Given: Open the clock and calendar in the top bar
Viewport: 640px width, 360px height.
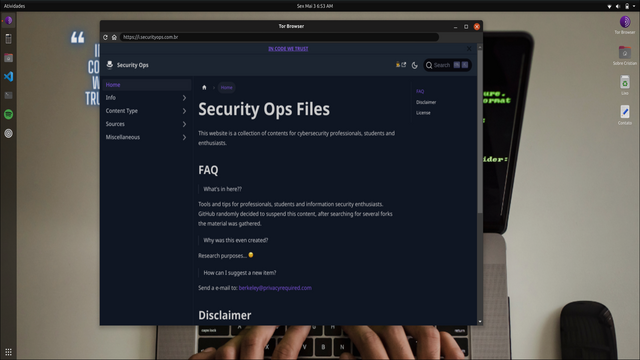Looking at the screenshot, I should (x=315, y=6).
